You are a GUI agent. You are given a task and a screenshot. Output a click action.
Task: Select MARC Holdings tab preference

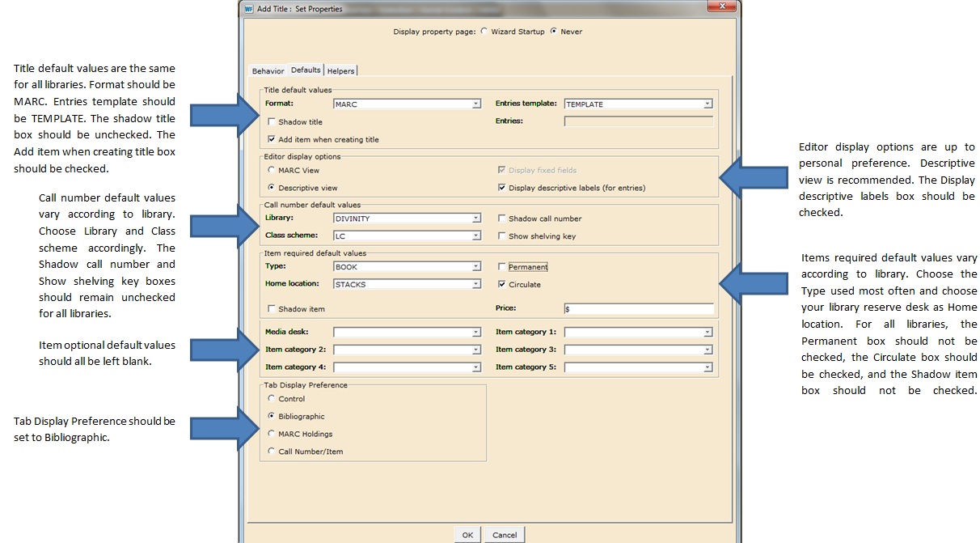[271, 434]
